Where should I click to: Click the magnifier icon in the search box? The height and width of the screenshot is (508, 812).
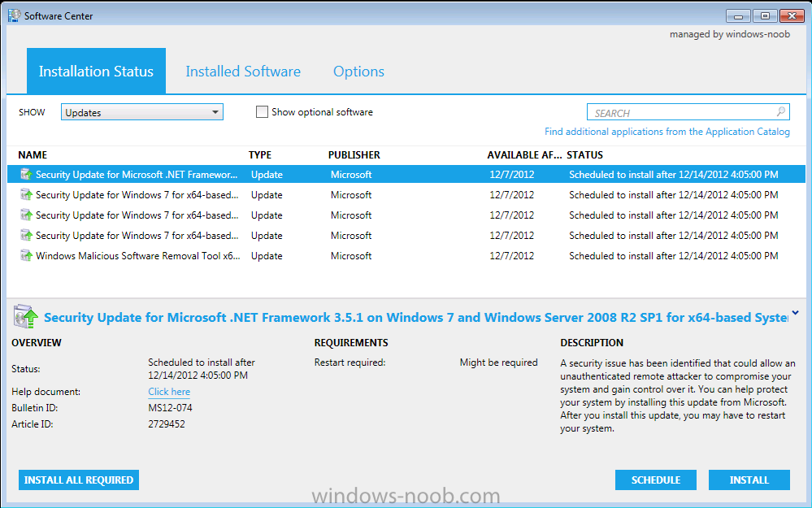(x=781, y=112)
